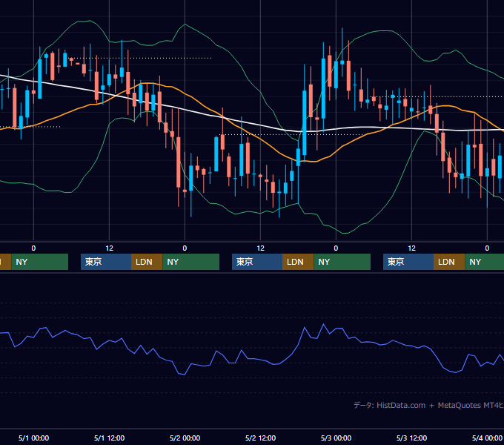
Task: Click the NY session block spanning 5/3 00:00
Action: (342, 262)
